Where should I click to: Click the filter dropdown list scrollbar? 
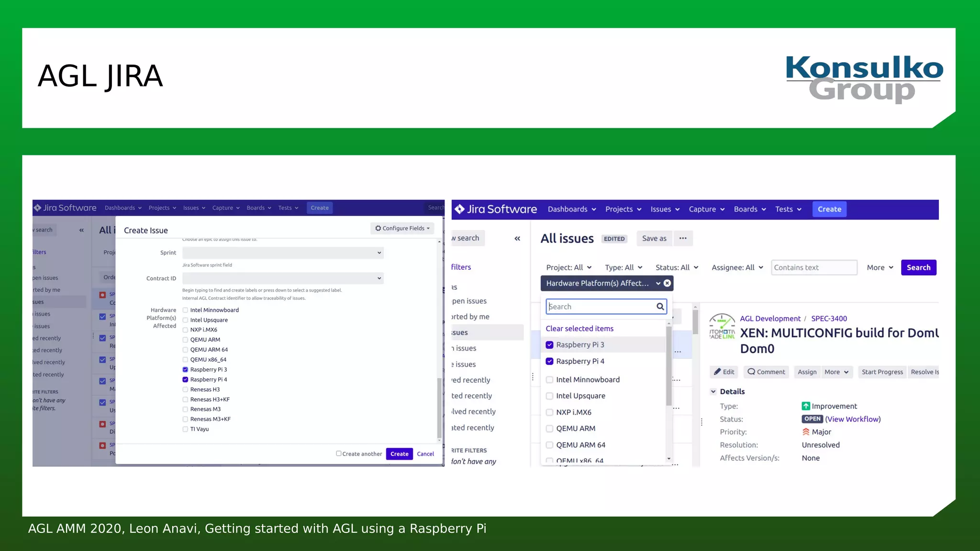[x=668, y=366]
